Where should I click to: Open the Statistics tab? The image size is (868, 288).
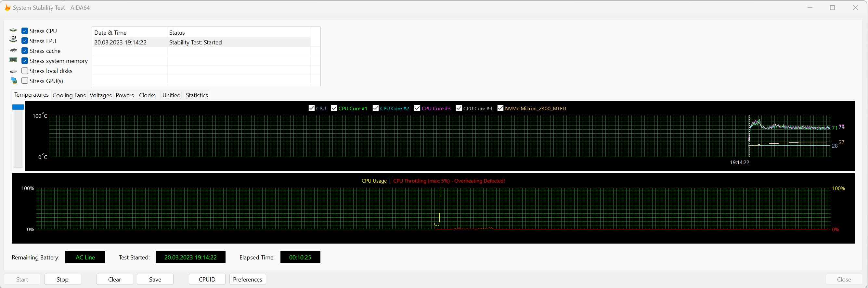tap(197, 95)
